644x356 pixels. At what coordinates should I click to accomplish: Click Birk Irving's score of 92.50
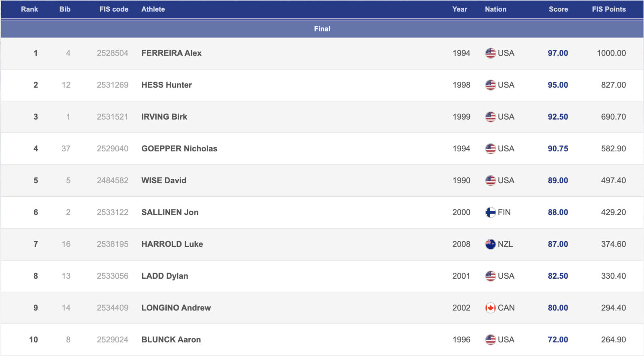pos(557,117)
